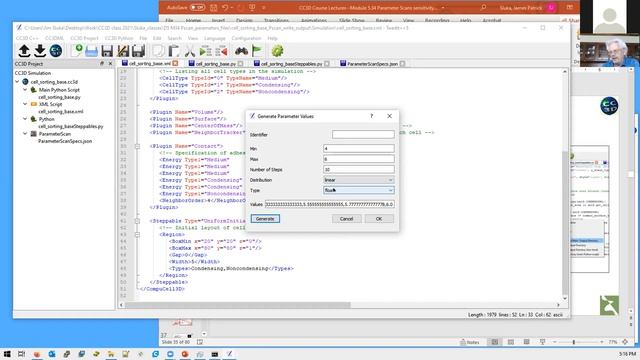
Task: Open the Distribution dropdown set to linear
Action: pos(359,180)
